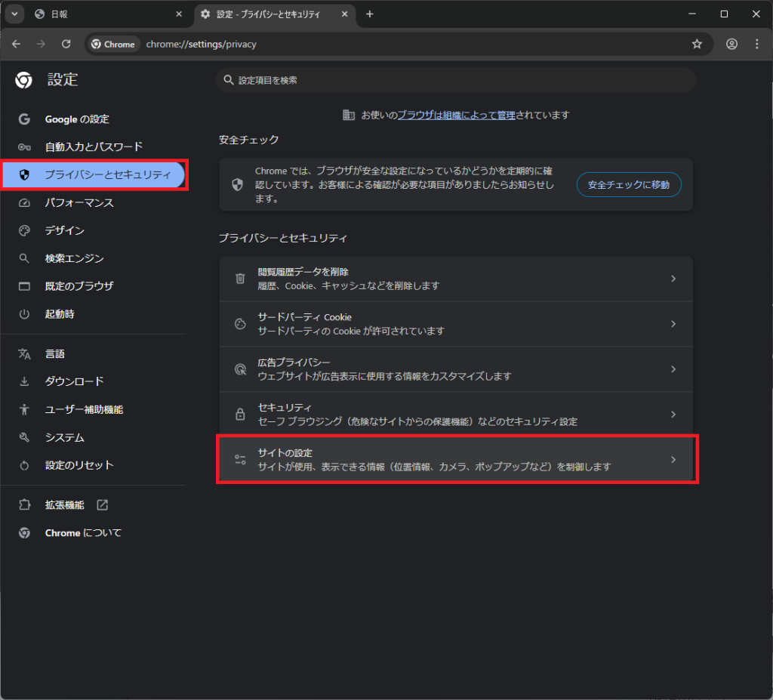Click the tab search dropdown arrow
The image size is (773, 700).
(15, 14)
